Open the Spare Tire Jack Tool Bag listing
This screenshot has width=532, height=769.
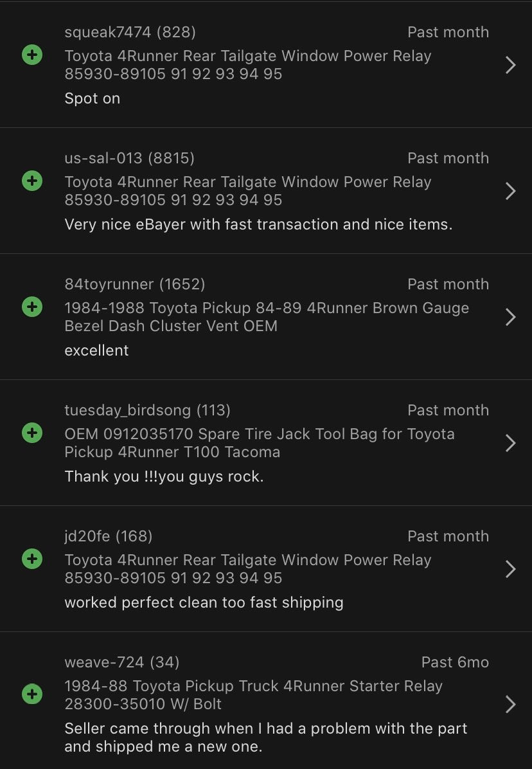(259, 442)
